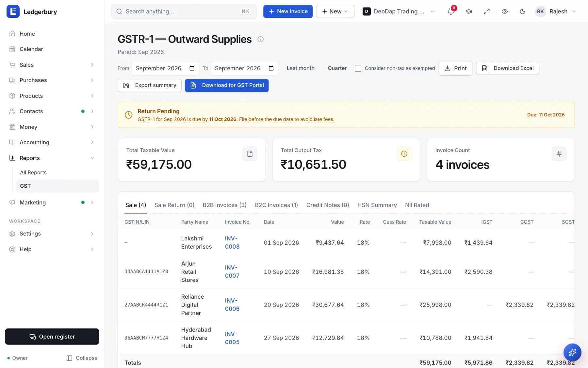Select the Last month quick filter

(x=301, y=68)
